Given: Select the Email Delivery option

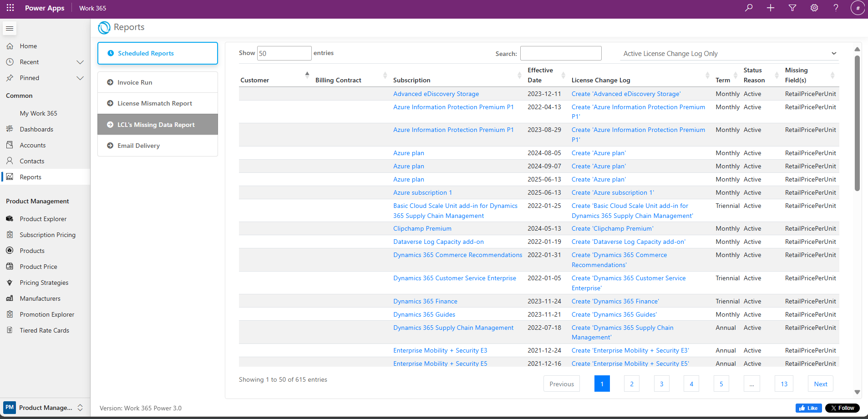Looking at the screenshot, I should click(x=157, y=146).
